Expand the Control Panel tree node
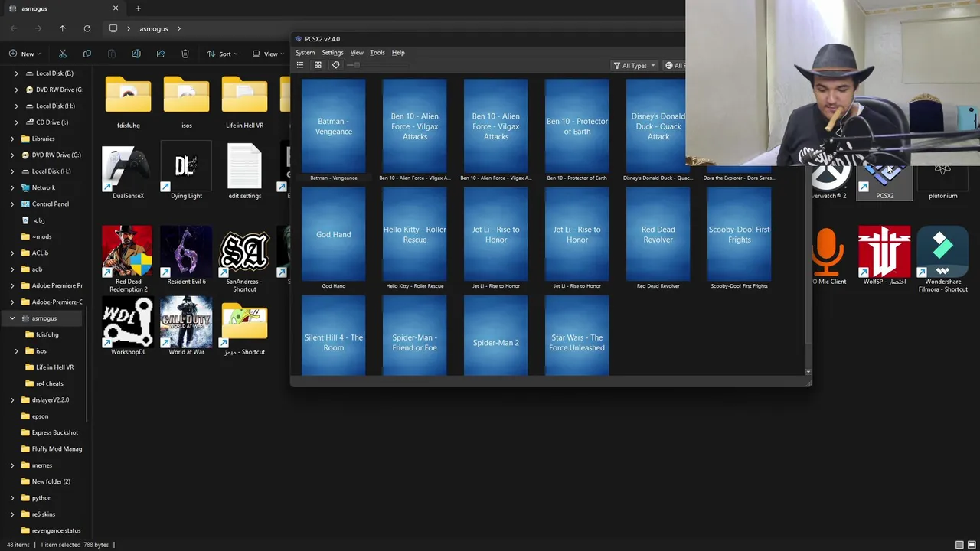980x551 pixels. (12, 204)
